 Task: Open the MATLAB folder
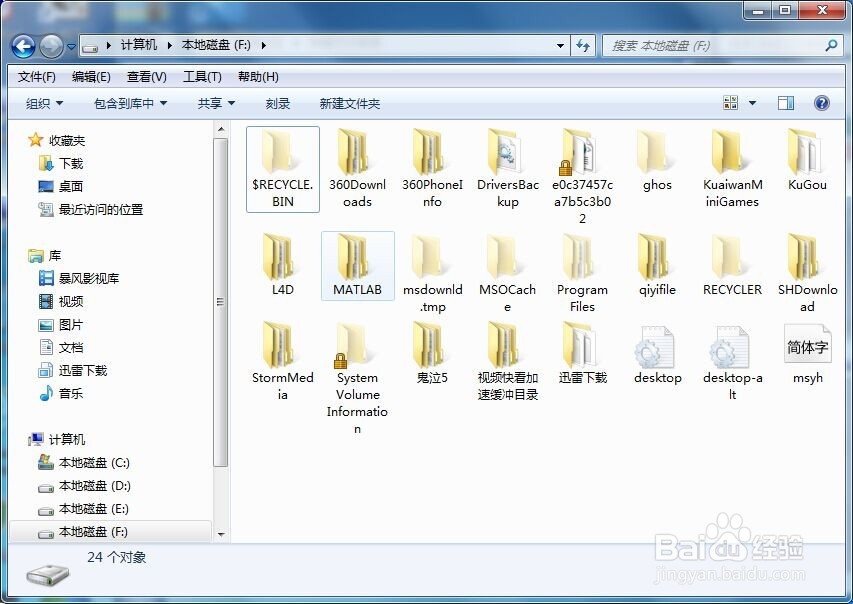[x=357, y=265]
